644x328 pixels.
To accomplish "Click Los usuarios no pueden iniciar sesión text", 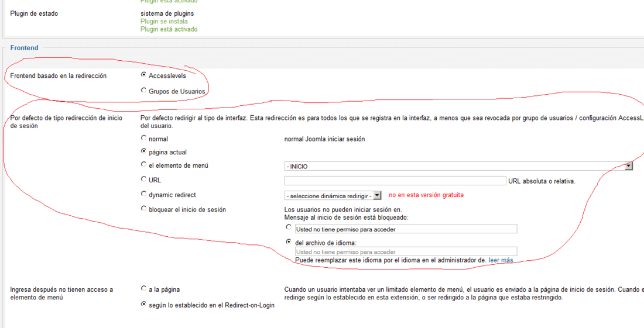I will coord(343,210).
